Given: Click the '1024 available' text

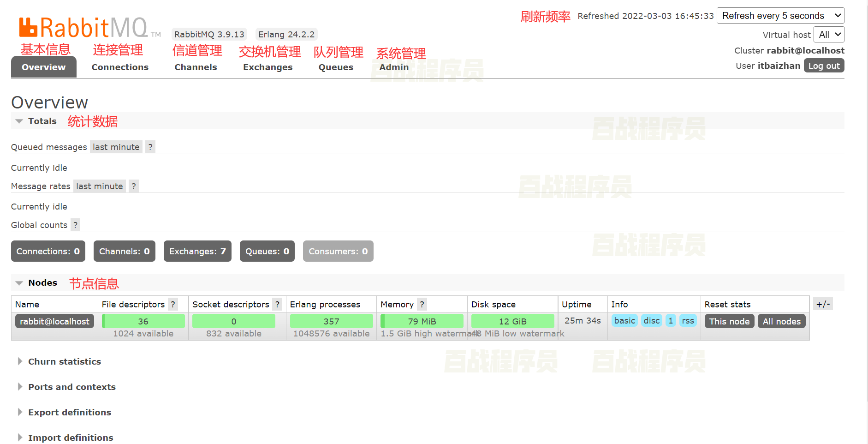Looking at the screenshot, I should click(x=143, y=333).
